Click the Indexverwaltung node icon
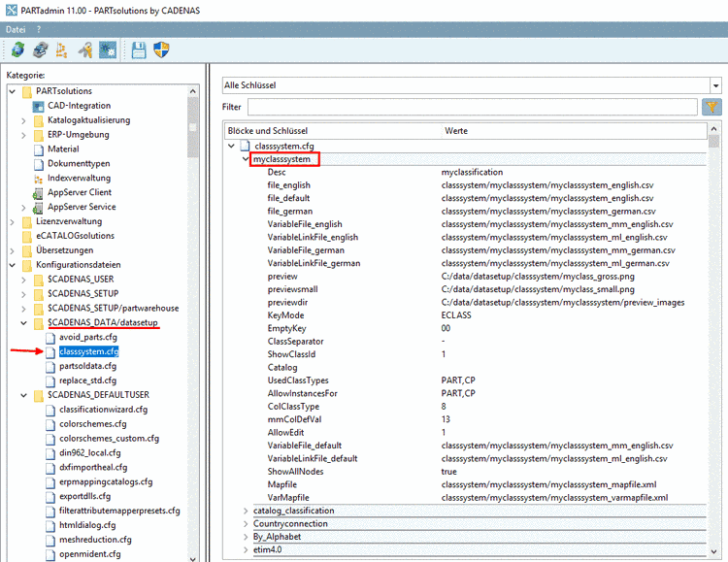The height and width of the screenshot is (562, 728). (x=39, y=179)
